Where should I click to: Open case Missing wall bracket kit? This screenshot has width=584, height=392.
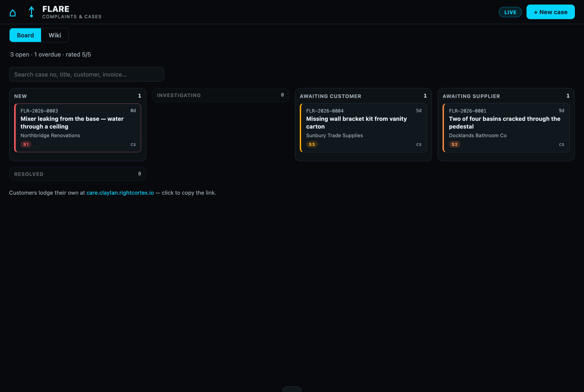tap(363, 128)
